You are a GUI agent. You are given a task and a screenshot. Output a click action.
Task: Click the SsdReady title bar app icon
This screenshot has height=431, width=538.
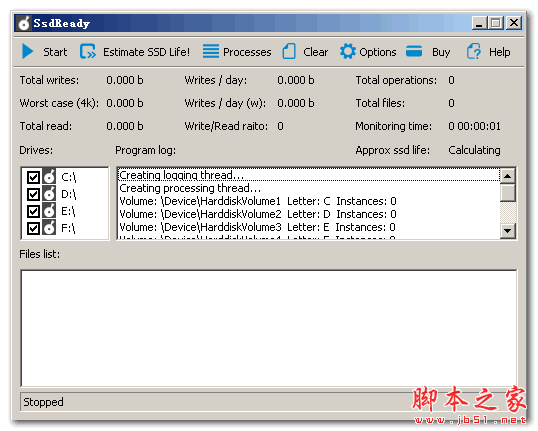tap(24, 23)
